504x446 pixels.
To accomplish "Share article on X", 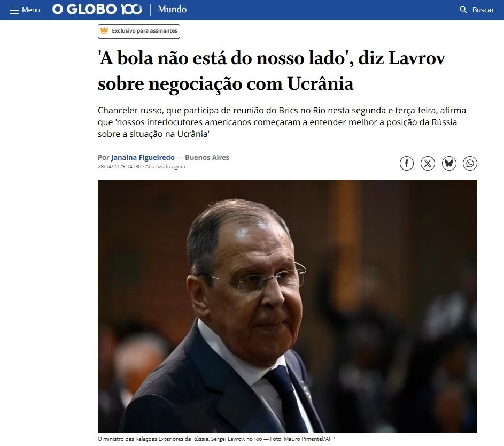I will point(428,163).
